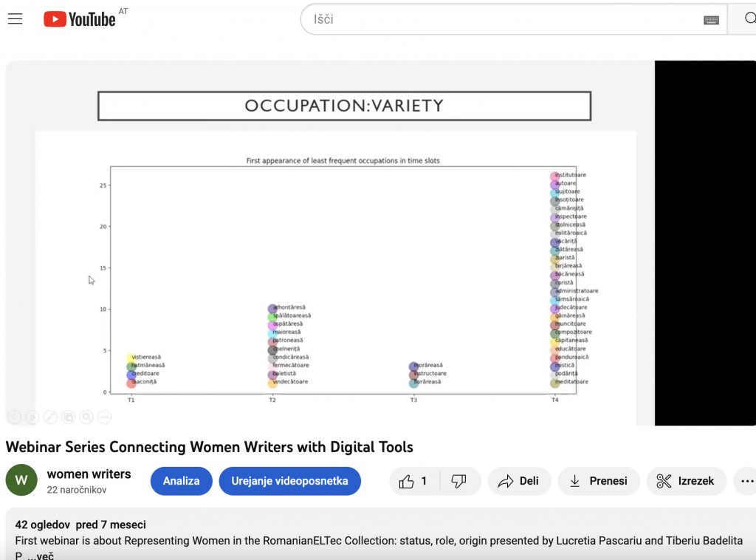Download the video with Prenesi
The width and height of the screenshot is (756, 560).
pyautogui.click(x=598, y=481)
